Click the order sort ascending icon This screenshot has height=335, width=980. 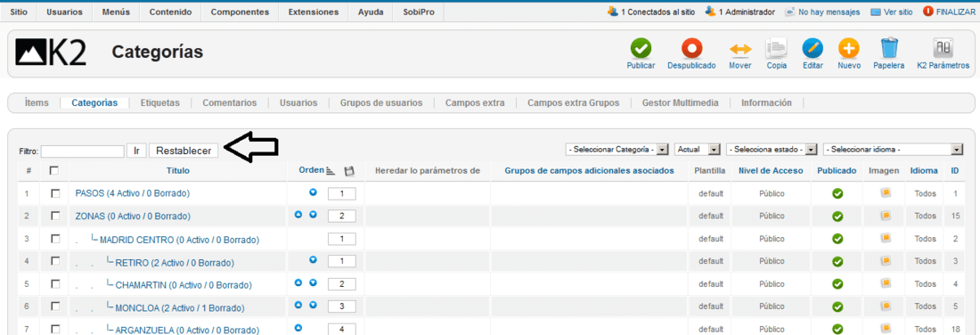click(331, 171)
